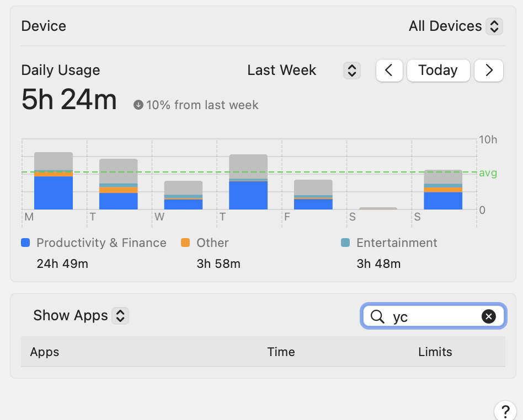Clear the search field text

(x=488, y=316)
